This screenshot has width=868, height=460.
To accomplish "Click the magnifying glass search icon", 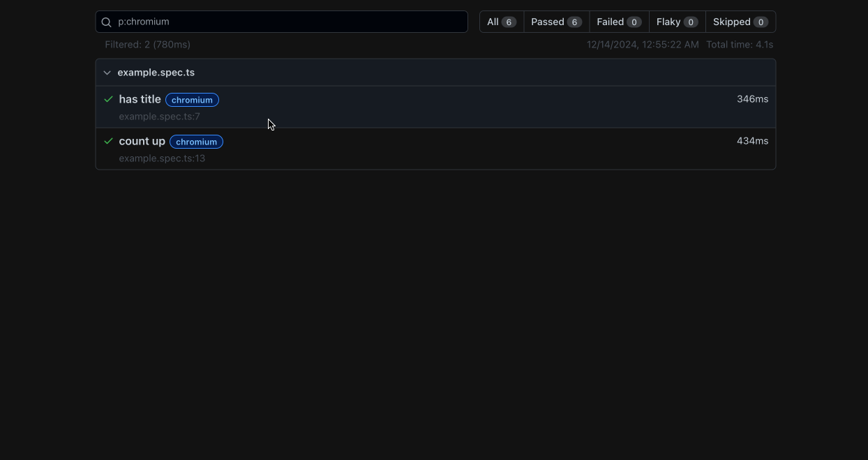I will (x=106, y=22).
